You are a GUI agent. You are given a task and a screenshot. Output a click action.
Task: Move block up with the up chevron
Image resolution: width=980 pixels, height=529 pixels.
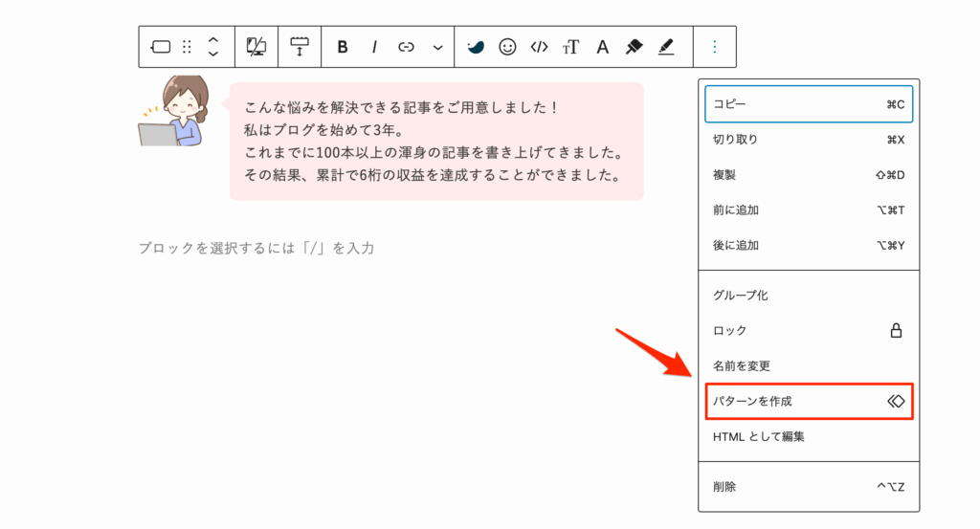213,40
